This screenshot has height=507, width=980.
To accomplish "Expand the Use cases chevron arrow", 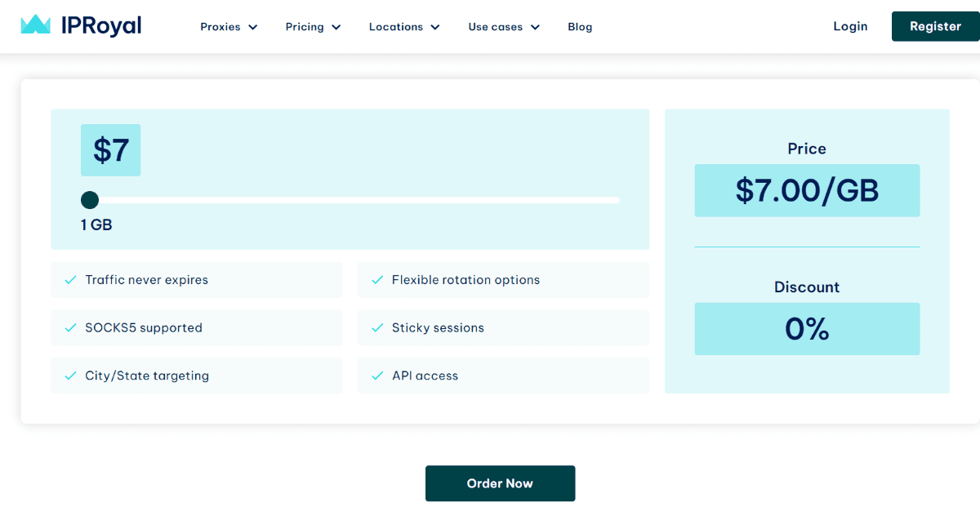I will tap(535, 27).
